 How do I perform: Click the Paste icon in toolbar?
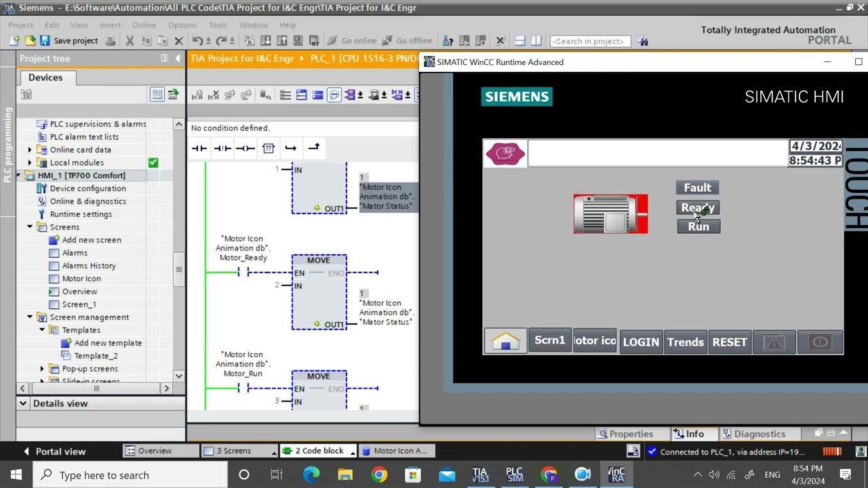click(162, 41)
